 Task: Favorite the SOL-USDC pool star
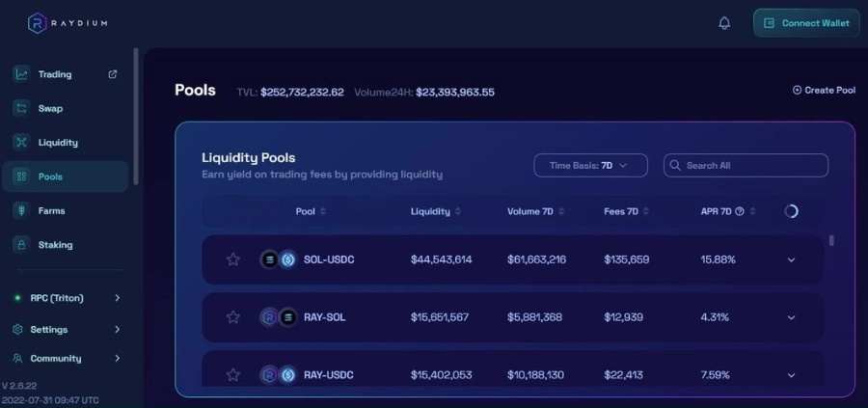pyautogui.click(x=233, y=259)
